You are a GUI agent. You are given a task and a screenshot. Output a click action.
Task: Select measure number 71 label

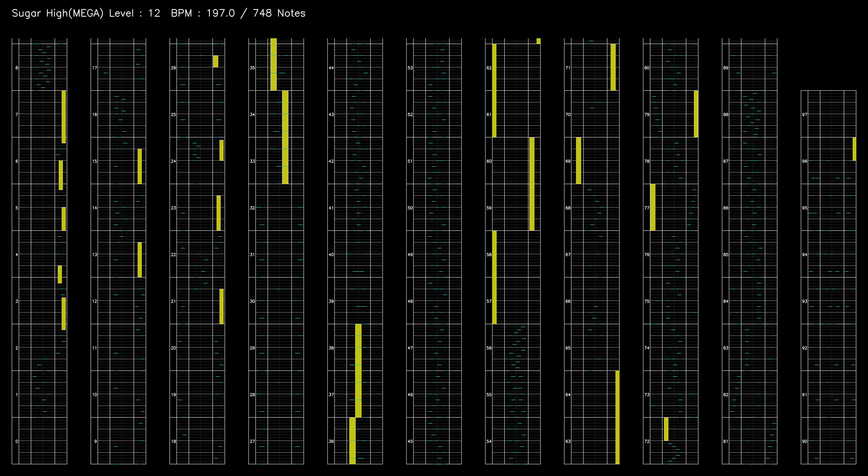(568, 68)
